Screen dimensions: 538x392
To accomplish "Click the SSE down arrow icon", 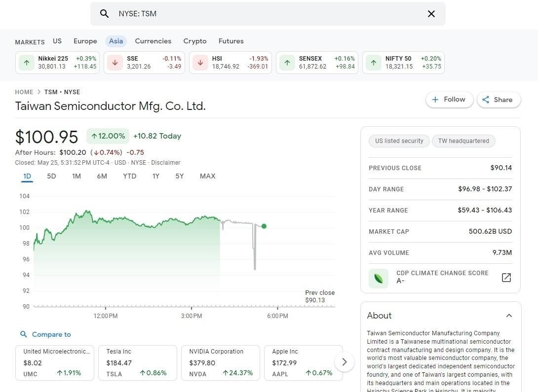I will pos(115,63).
